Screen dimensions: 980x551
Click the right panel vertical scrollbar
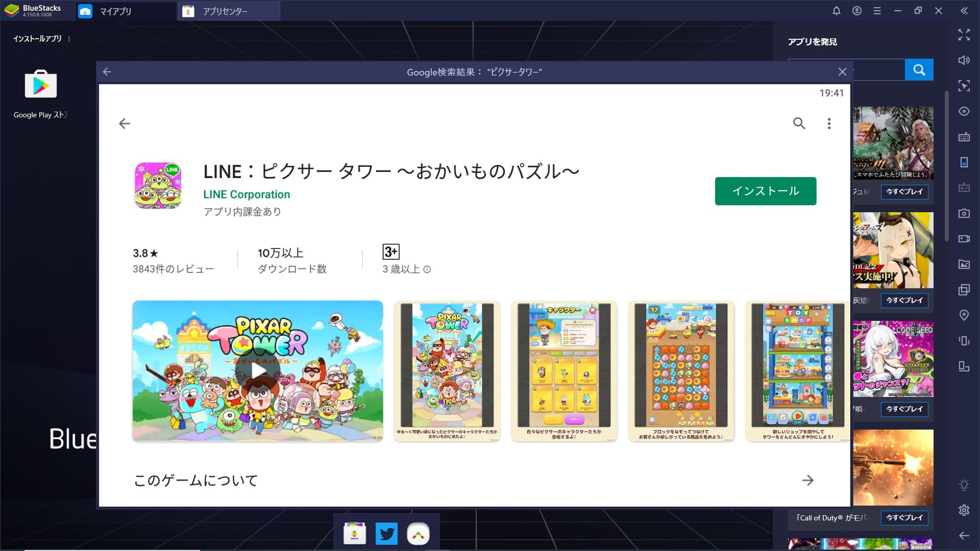[x=947, y=166]
